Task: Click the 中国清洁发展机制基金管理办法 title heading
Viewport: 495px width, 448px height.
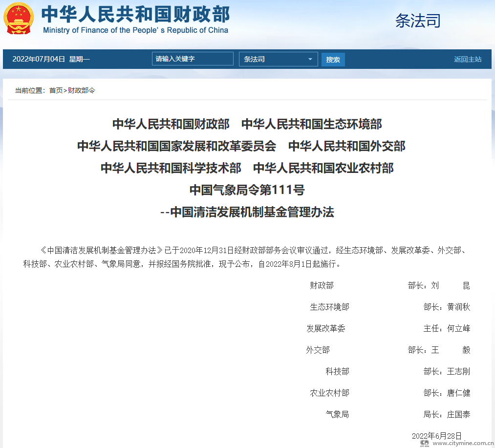Action: coord(247,212)
